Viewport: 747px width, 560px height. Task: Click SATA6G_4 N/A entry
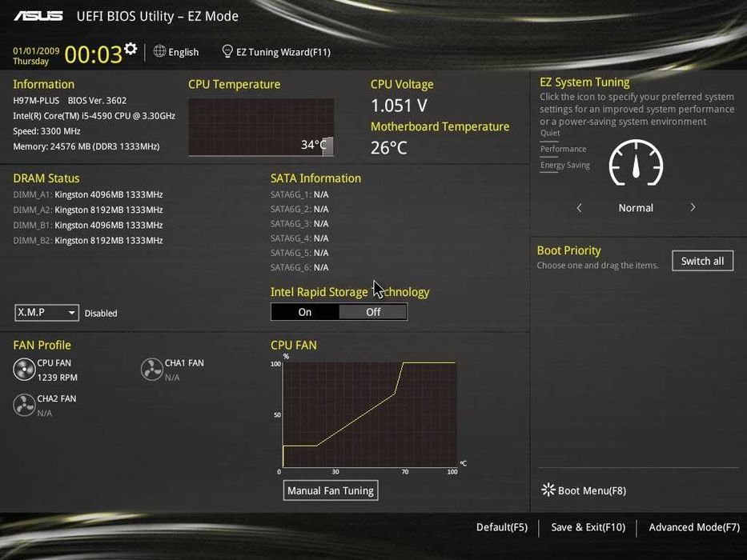pyautogui.click(x=299, y=238)
